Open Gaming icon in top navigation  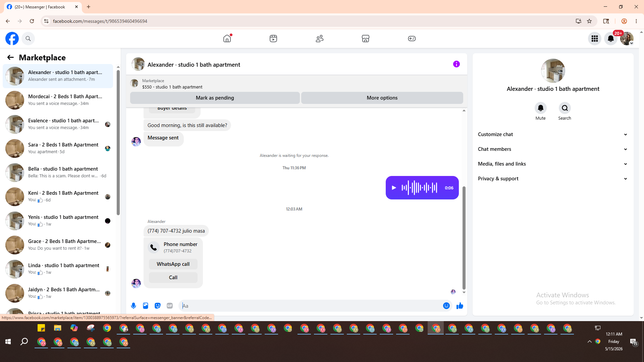pos(412,39)
